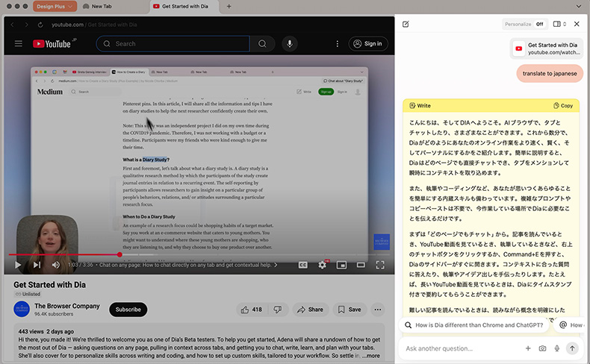Click the video title 'Get Started with Dia'

pos(50,285)
